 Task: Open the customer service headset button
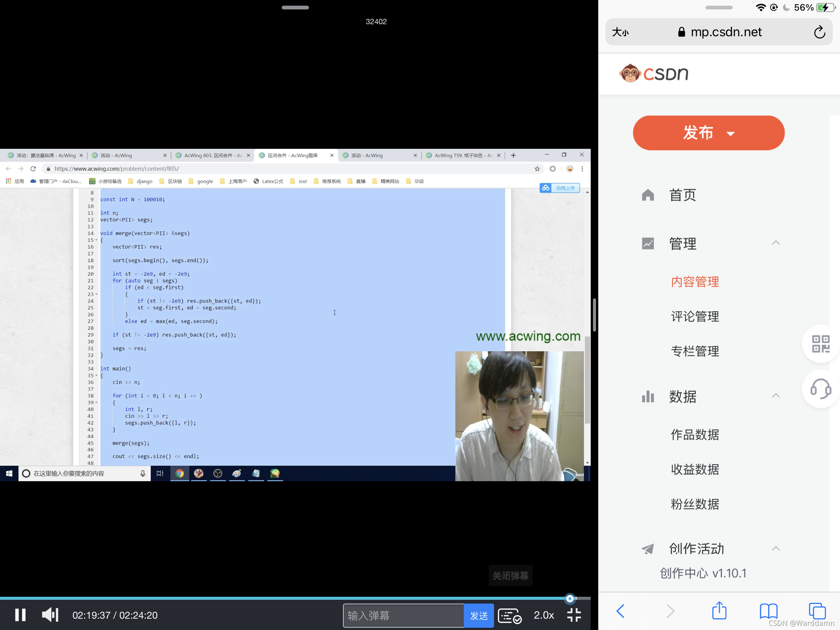(820, 389)
